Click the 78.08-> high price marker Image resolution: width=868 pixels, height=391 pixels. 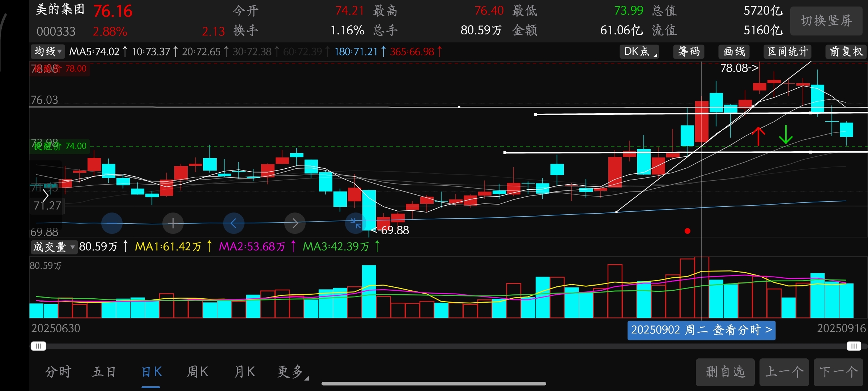[x=739, y=68]
